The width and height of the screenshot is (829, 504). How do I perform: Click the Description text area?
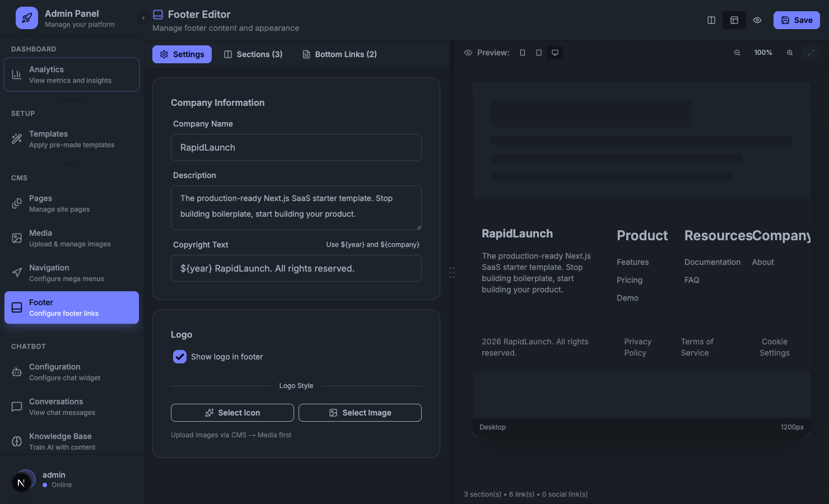[x=296, y=208]
